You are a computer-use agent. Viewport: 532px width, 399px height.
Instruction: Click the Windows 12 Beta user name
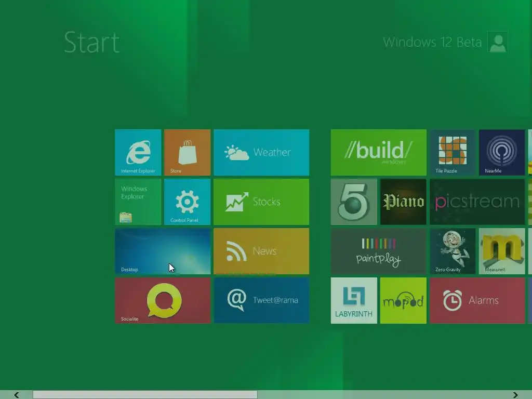pyautogui.click(x=432, y=42)
